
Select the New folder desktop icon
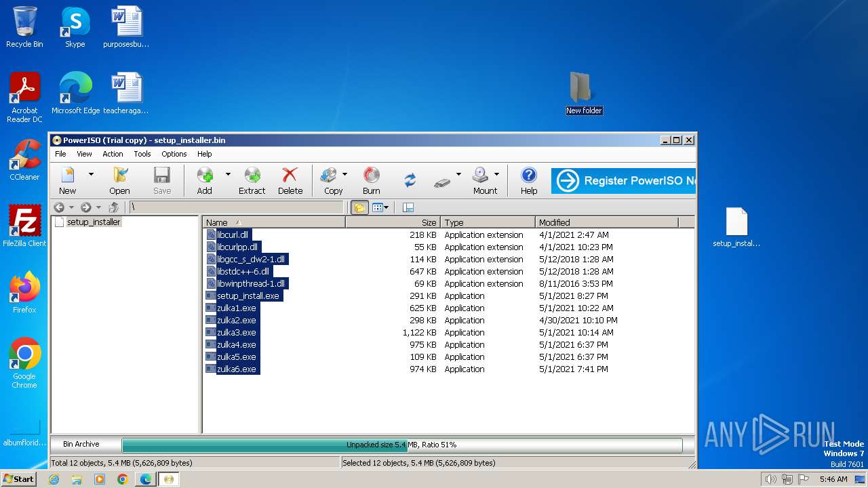[584, 94]
